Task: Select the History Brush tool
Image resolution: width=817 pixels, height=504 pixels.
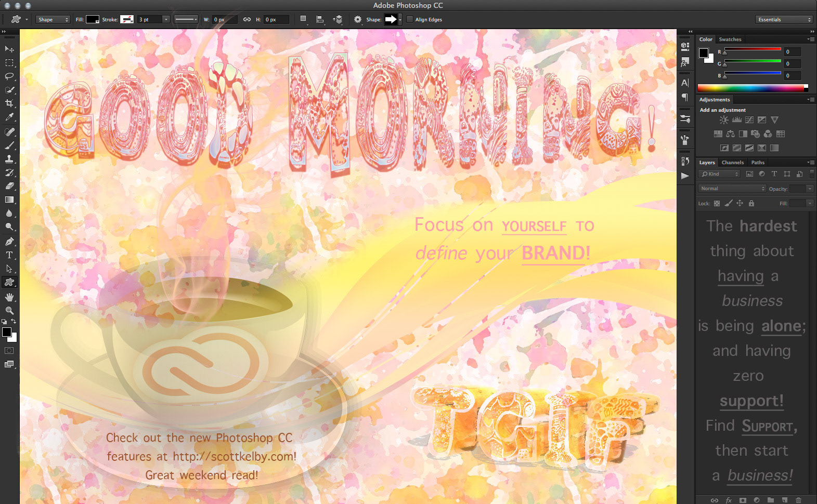Action: tap(9, 173)
